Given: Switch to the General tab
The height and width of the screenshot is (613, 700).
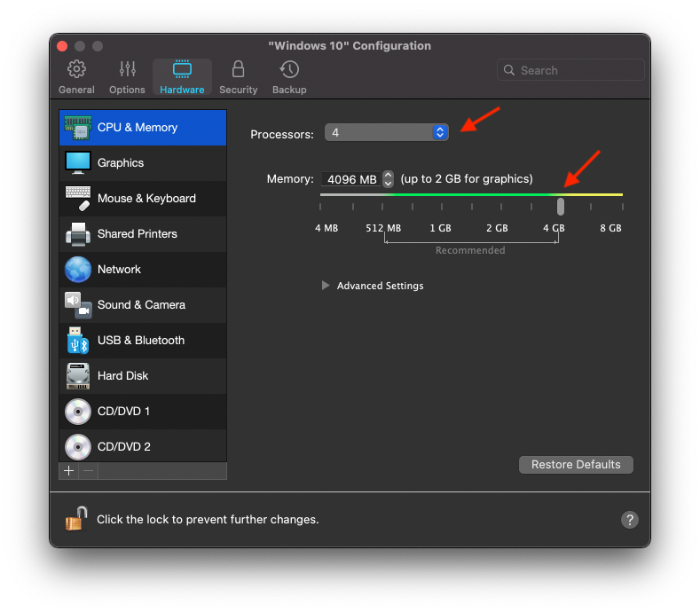Looking at the screenshot, I should tap(76, 77).
